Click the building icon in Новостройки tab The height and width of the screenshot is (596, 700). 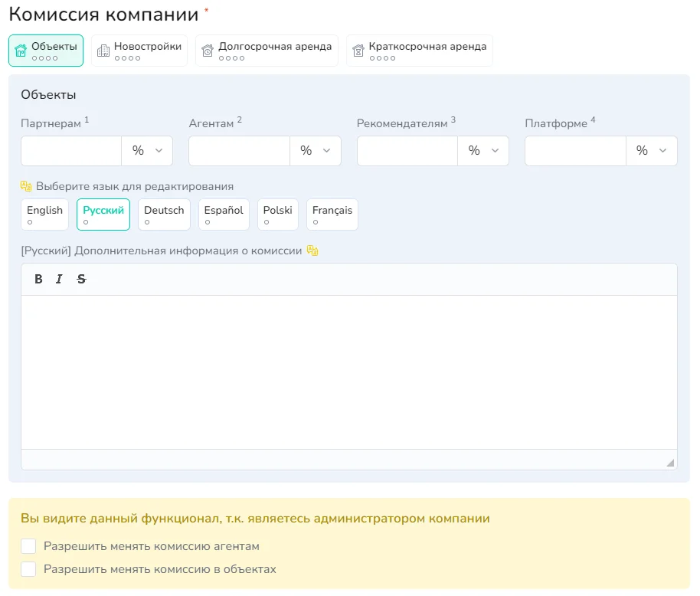[x=103, y=51]
